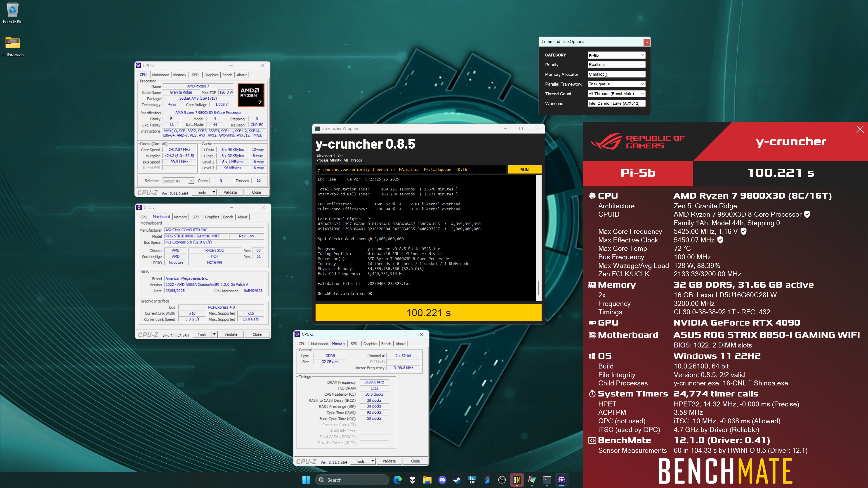Open File Explorer from the taskbar
This screenshot has width=868, height=488.
click(427, 480)
